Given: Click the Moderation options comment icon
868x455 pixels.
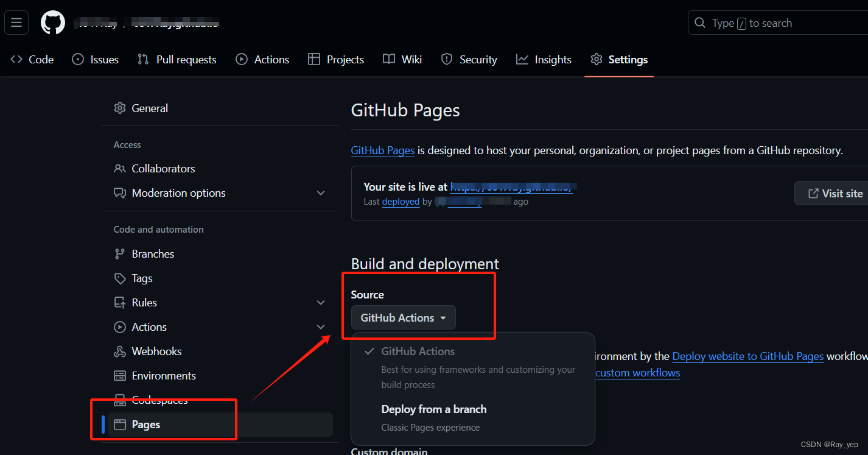Looking at the screenshot, I should coord(120,192).
